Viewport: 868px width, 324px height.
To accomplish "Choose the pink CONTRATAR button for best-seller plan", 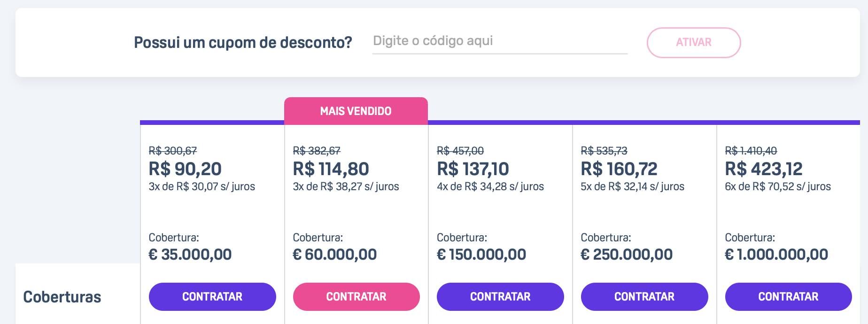I will pyautogui.click(x=356, y=297).
